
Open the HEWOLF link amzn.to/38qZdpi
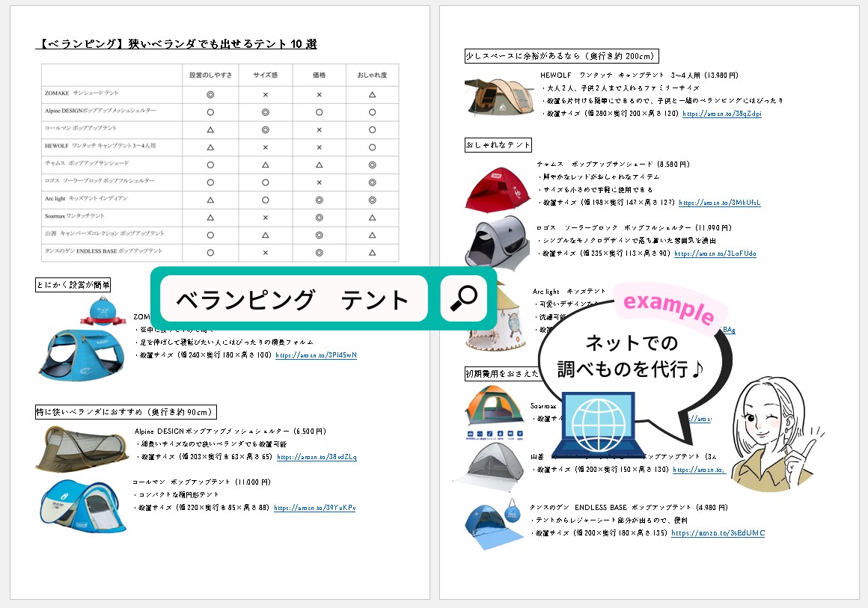click(x=722, y=114)
